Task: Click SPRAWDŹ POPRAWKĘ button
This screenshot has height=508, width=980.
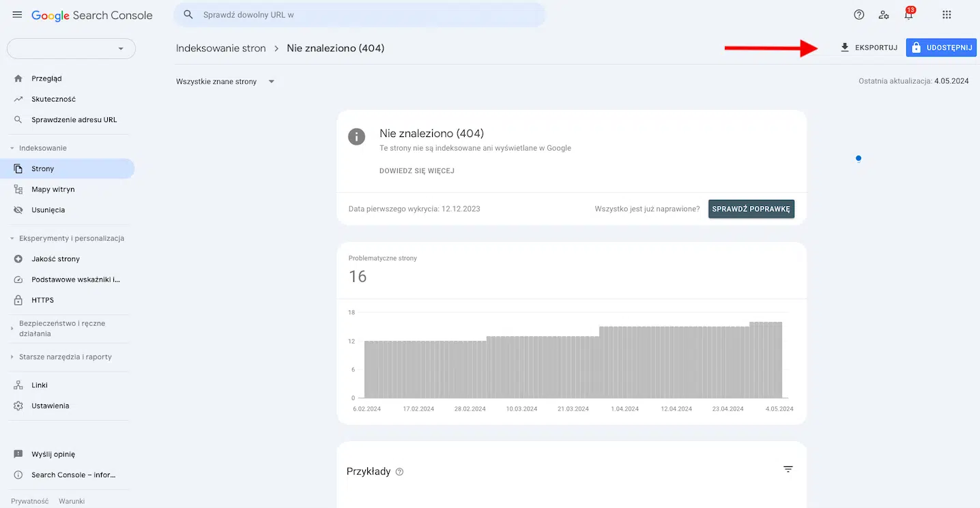Action: click(x=751, y=209)
